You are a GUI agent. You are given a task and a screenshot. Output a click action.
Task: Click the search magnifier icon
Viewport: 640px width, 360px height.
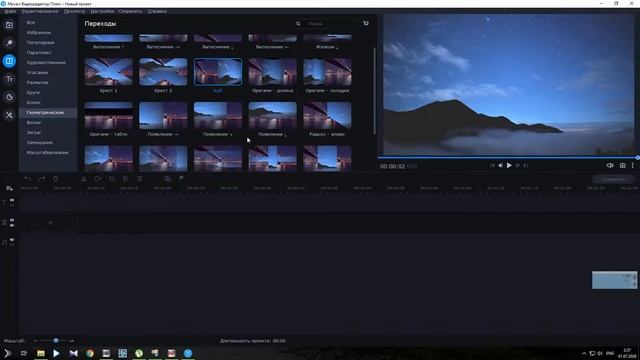pos(298,24)
